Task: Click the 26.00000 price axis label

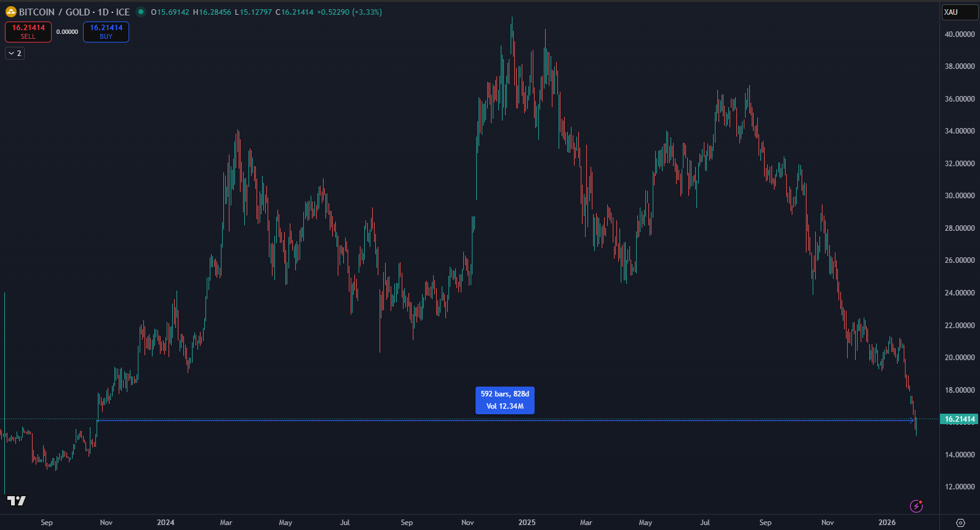Action: [960, 260]
